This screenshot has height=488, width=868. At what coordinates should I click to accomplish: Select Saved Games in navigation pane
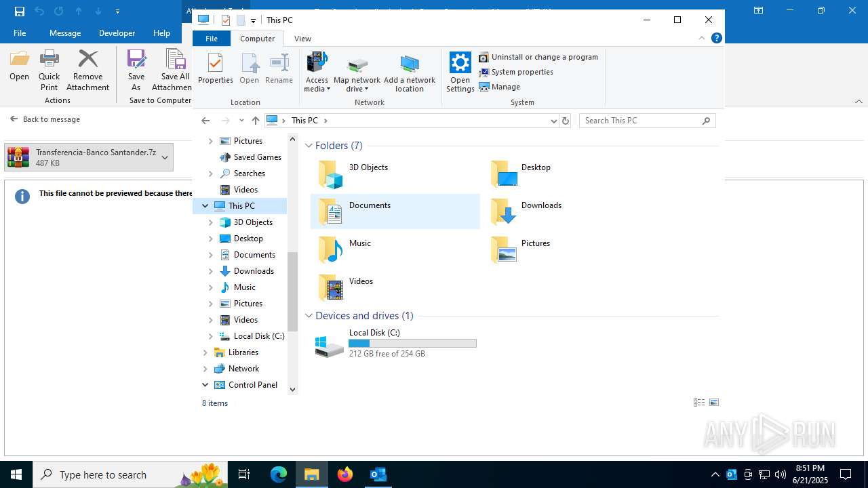[x=257, y=157]
